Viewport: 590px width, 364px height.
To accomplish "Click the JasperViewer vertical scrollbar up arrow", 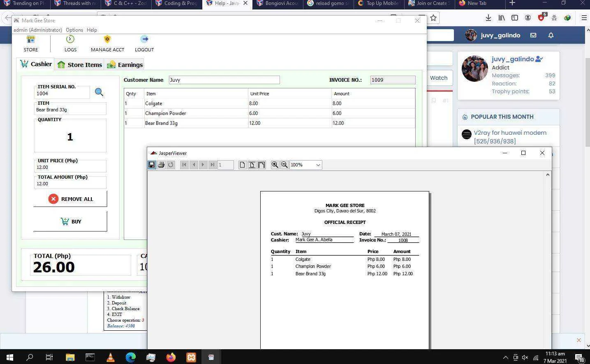I will click(x=548, y=175).
